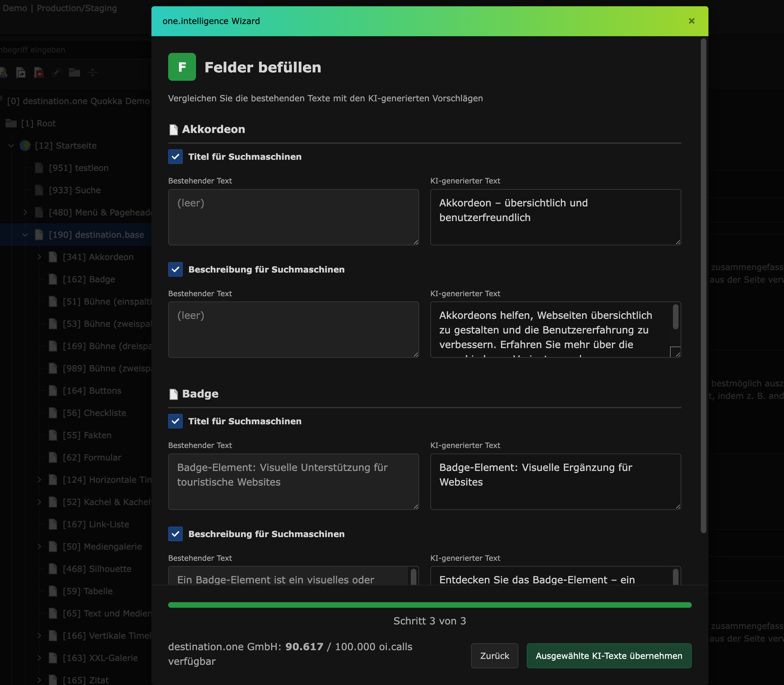Click the divider spacer icon in tree toolbar
This screenshot has width=784, height=685.
coord(93,72)
